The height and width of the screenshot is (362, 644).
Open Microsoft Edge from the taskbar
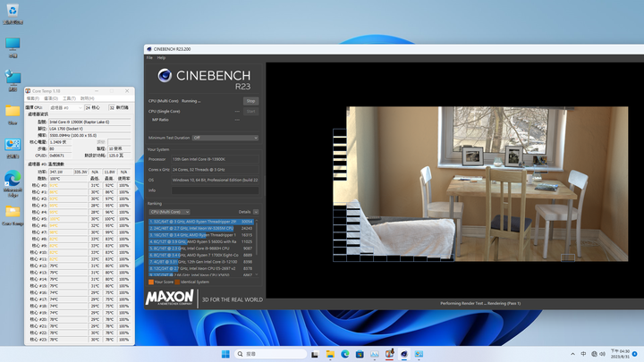tap(345, 354)
